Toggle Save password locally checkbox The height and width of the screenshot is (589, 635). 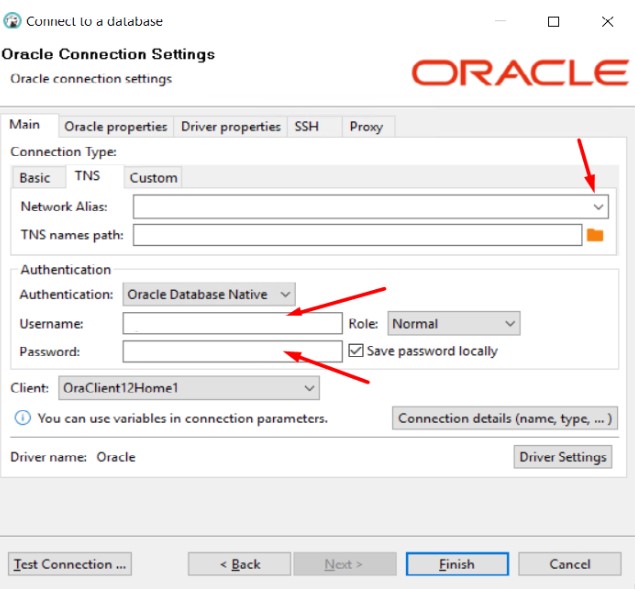tap(356, 350)
